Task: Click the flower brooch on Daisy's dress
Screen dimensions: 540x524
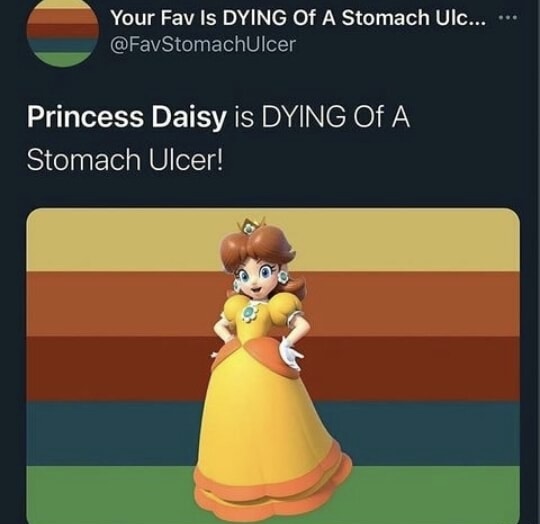Action: point(248,313)
